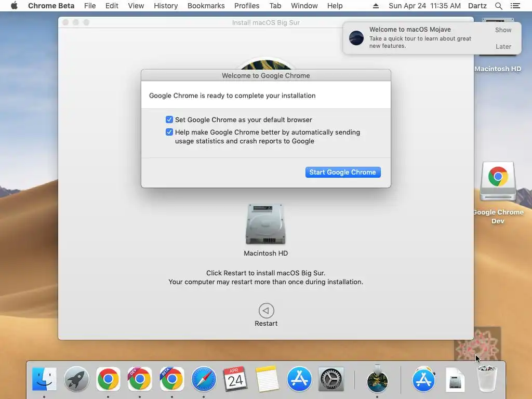This screenshot has width=532, height=399.
Task: Open Notification Center list icon
Action: click(515, 6)
